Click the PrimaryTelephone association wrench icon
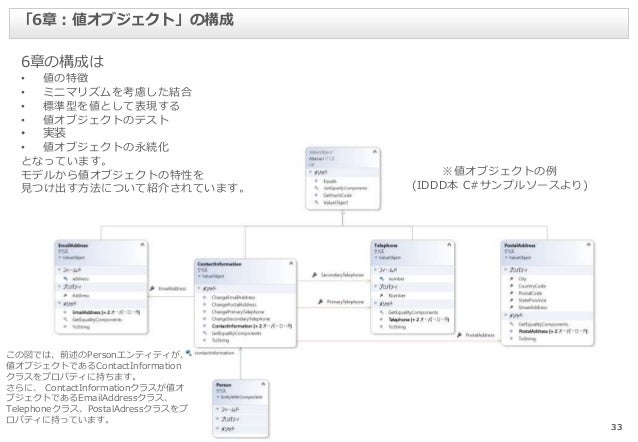This screenshot has width=638, height=442. point(321,302)
